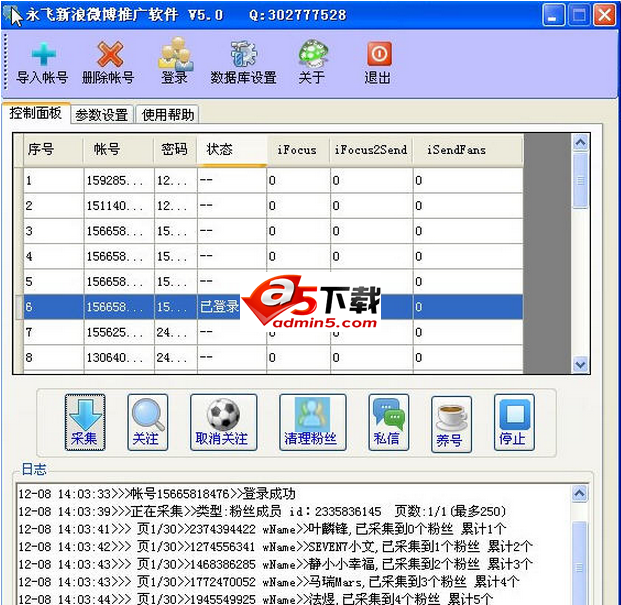Image resolution: width=621 pixels, height=605 pixels.
Task: Click row number 4 cell
Action: 53,257
